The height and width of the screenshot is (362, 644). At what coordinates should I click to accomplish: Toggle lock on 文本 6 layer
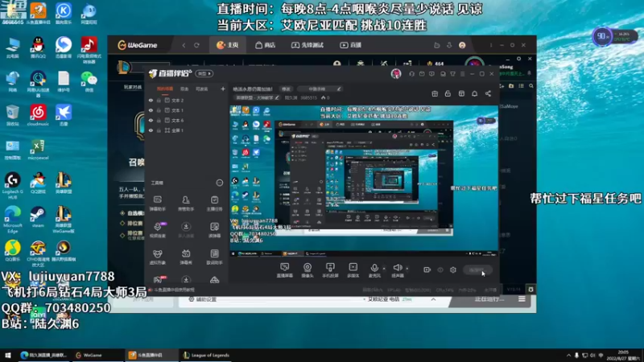point(159,120)
